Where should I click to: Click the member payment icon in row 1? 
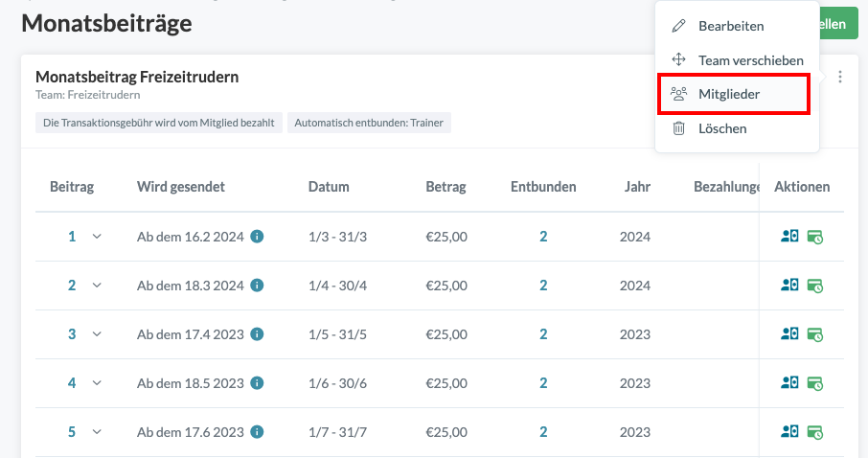pos(790,237)
